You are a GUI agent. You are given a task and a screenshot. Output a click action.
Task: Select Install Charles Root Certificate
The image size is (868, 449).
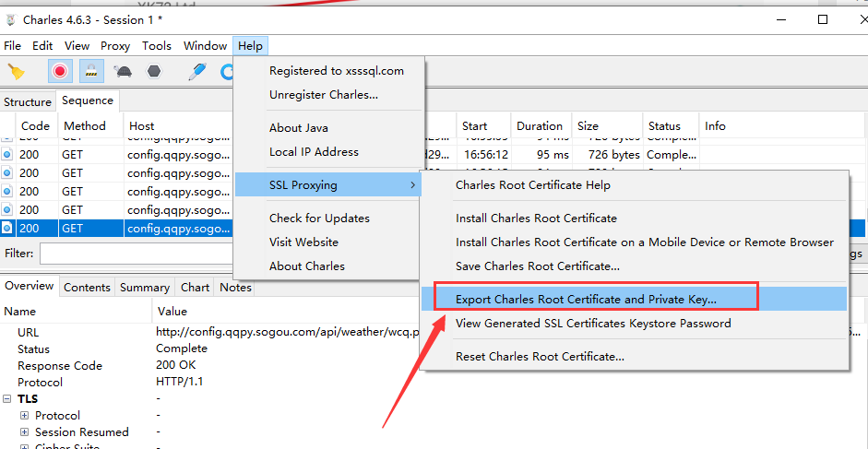coord(536,219)
